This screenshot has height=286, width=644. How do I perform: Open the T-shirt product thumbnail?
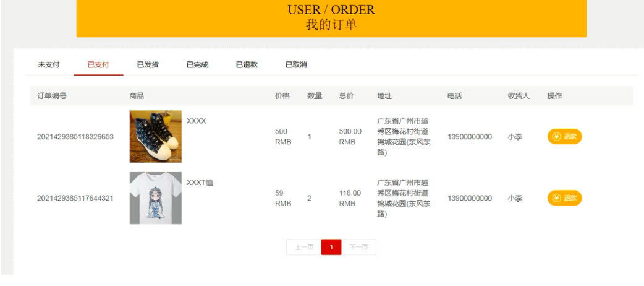tap(156, 198)
